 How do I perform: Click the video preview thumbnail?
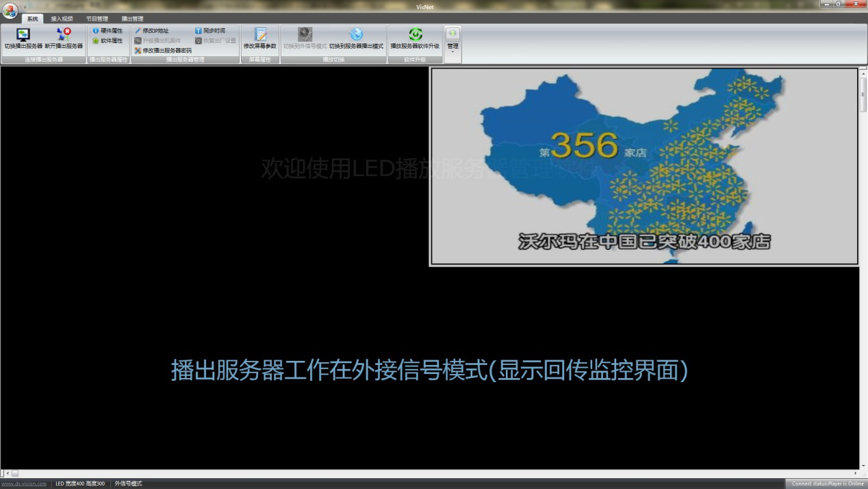[x=642, y=167]
